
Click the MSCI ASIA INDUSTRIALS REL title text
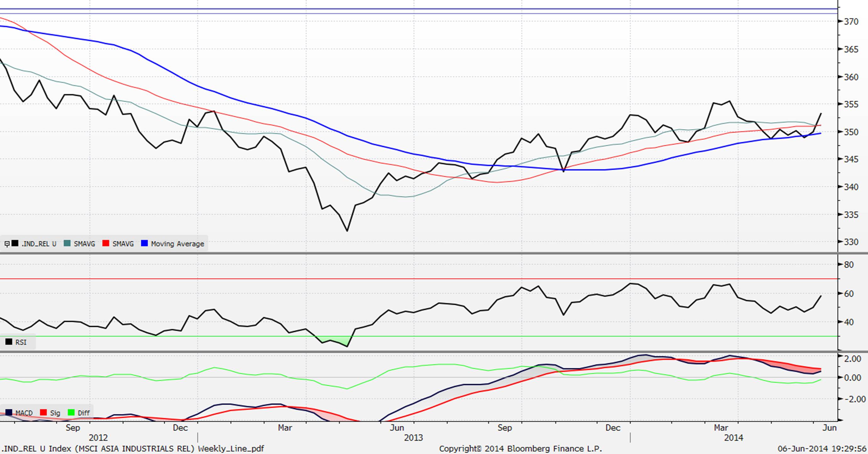tap(135, 449)
